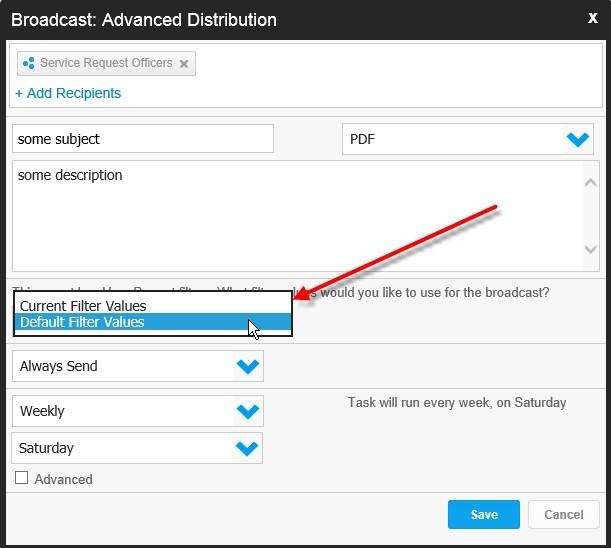Viewport: 611px width, 548px height.
Task: Expand the Weekly frequency dropdown
Action: 125,411
